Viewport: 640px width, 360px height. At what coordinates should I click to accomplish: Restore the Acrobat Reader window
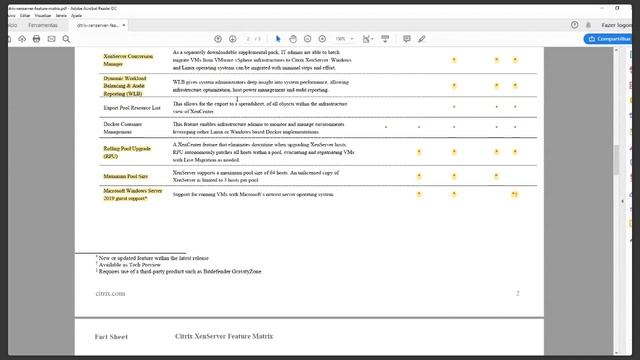coord(617,8)
